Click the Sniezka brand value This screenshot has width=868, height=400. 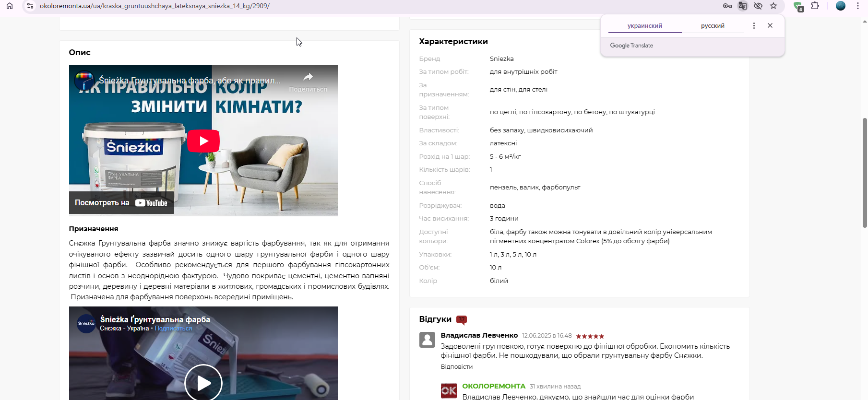502,59
